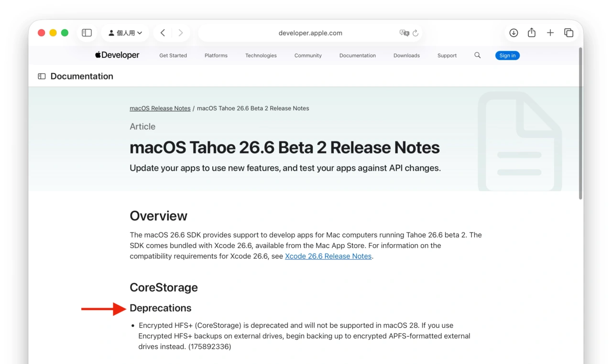The image size is (612, 364).
Task: Open search with the magnifier icon
Action: (477, 55)
